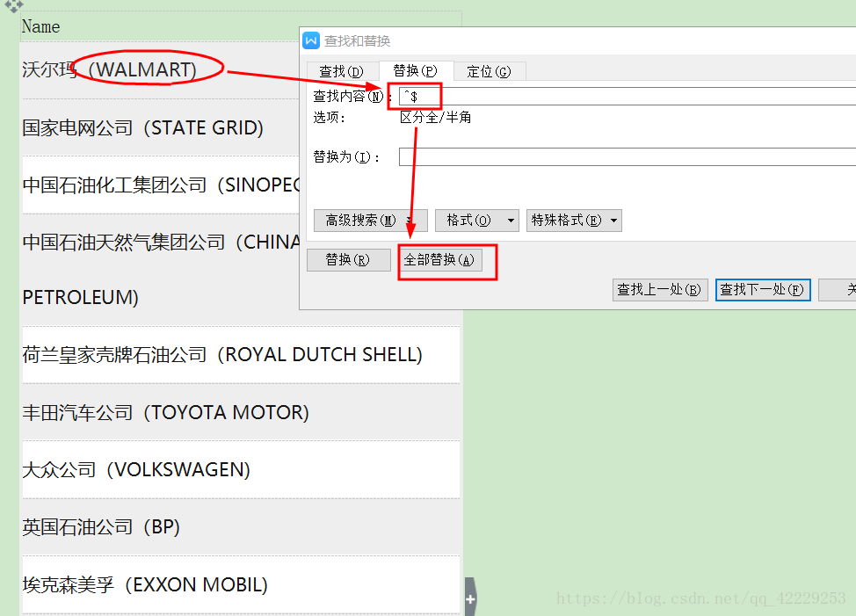This screenshot has height=616, width=856.
Task: Click the PETROLEUM) text line
Action: [80, 298]
